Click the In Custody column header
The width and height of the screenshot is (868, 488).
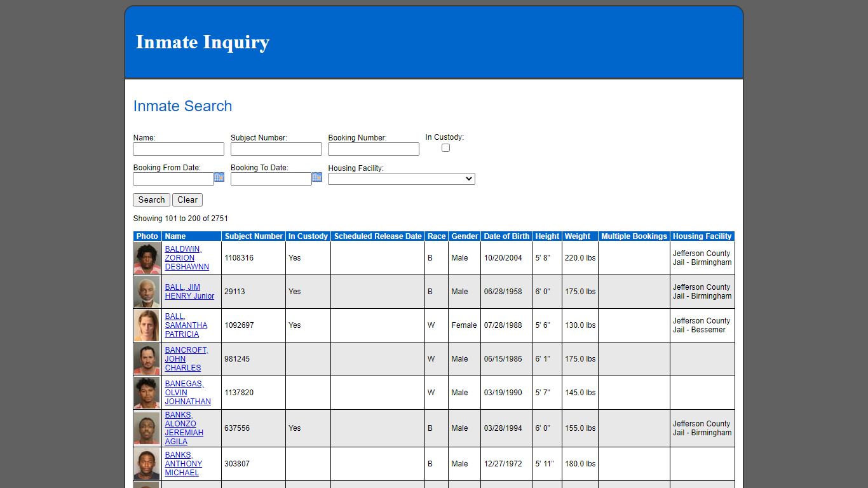tap(308, 236)
